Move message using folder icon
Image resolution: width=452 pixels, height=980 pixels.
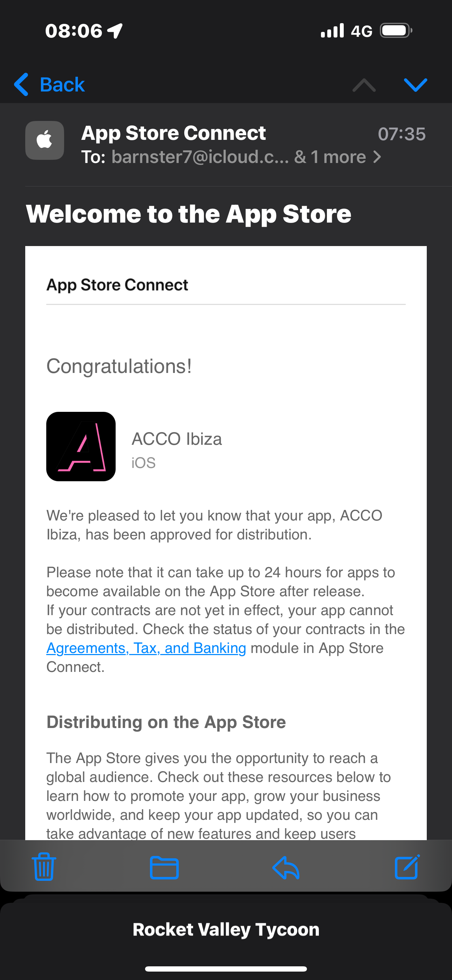(164, 868)
